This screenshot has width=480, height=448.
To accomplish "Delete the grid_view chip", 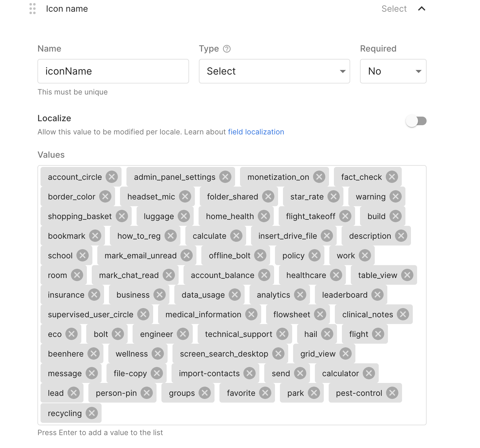I will (346, 353).
